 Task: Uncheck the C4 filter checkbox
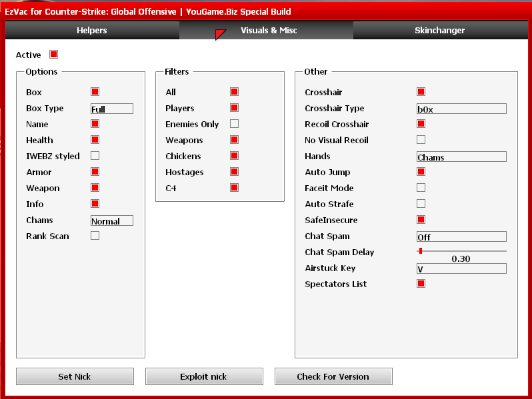234,187
